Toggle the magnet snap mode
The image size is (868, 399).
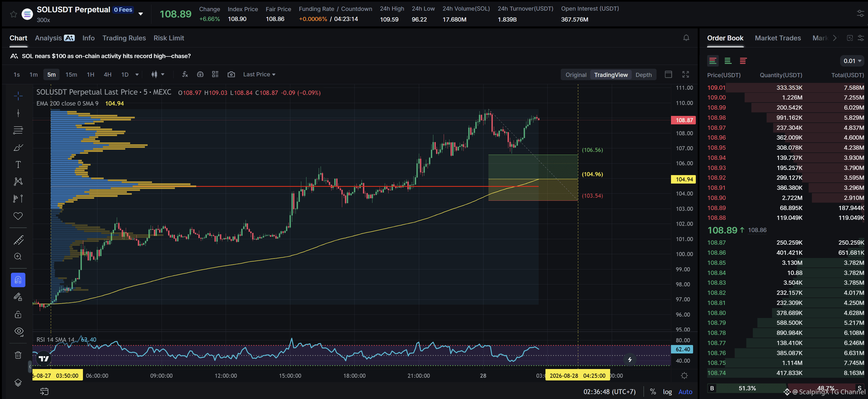click(18, 280)
